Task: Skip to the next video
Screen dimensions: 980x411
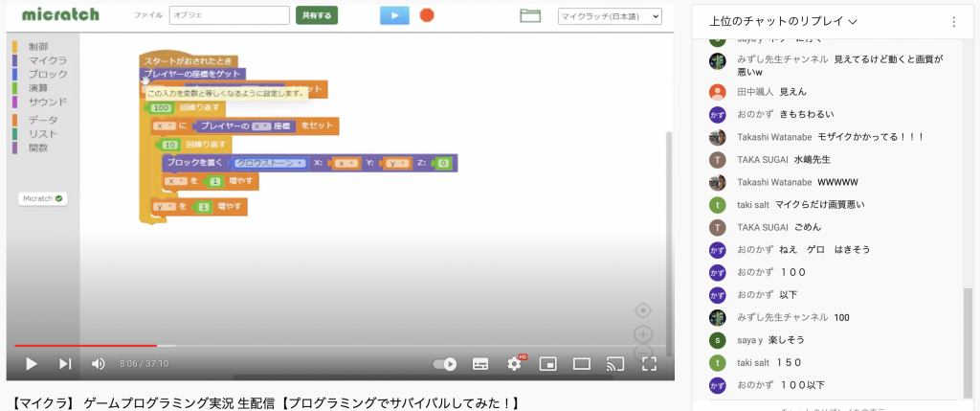Action: pyautogui.click(x=65, y=363)
